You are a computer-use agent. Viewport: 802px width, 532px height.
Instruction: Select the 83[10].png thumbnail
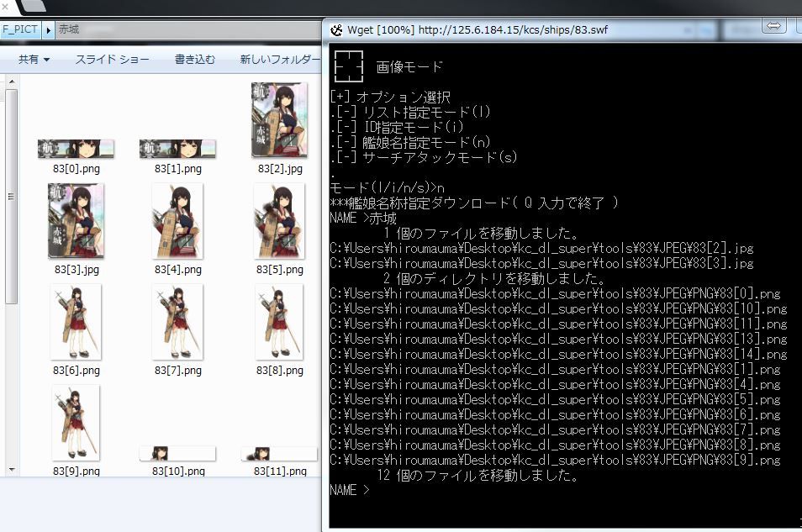(x=177, y=453)
